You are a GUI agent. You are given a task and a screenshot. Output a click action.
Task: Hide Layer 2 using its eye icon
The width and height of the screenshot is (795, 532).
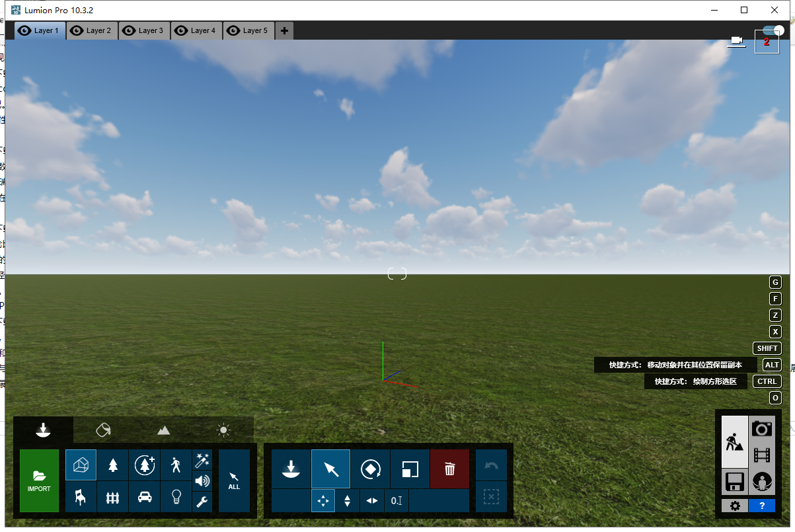77,30
